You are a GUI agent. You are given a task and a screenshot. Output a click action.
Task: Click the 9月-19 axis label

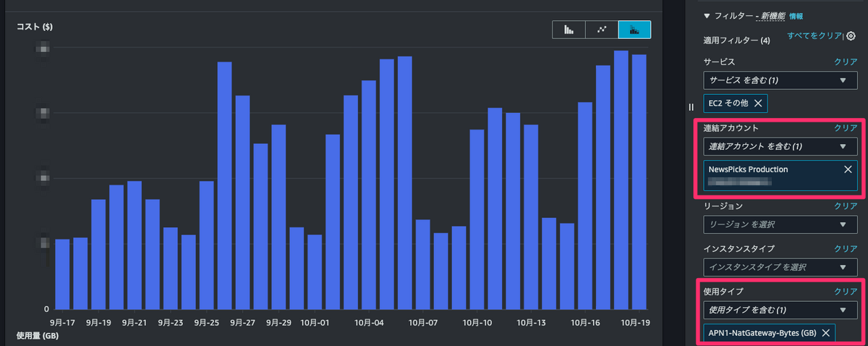(98, 322)
